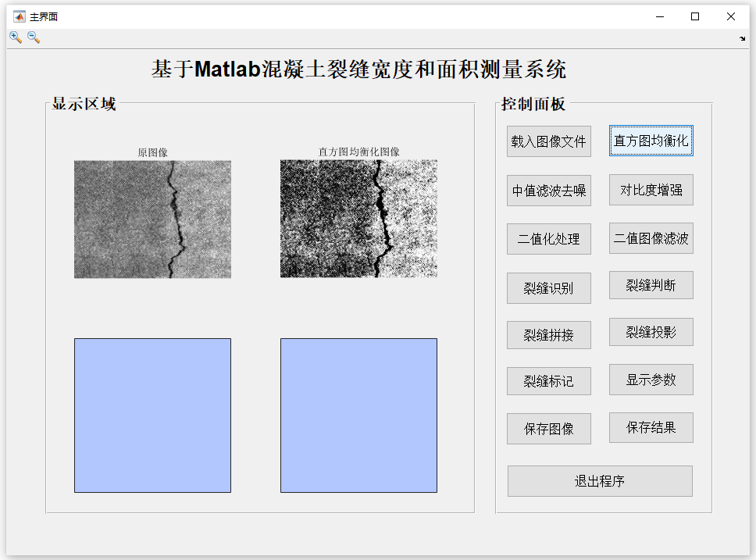The height and width of the screenshot is (560, 756).
Task: Minimize the 主界面 window
Action: coord(660,17)
